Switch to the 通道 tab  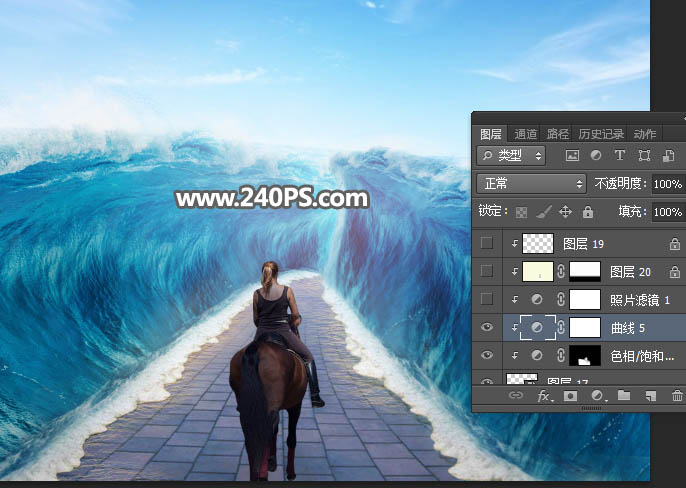point(525,134)
